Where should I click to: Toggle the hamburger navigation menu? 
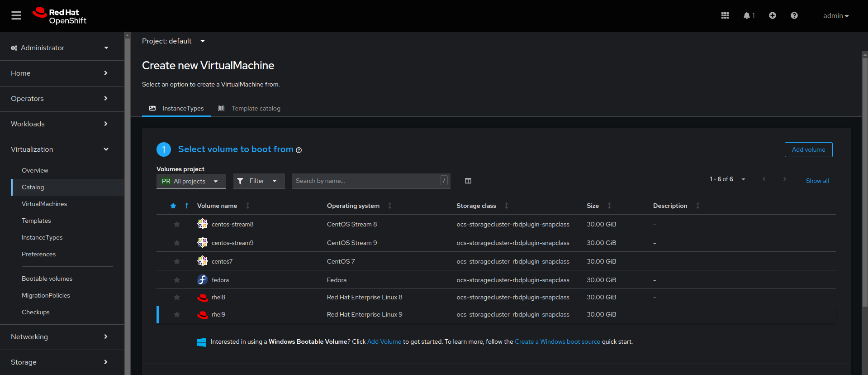point(16,15)
